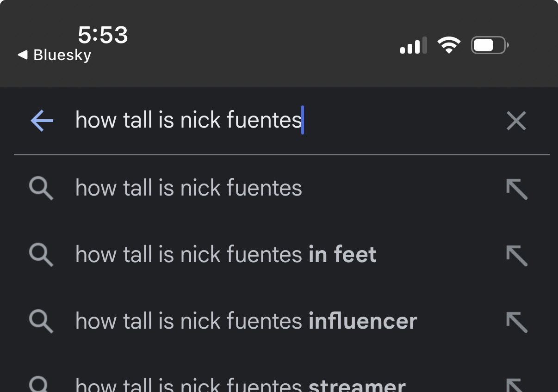This screenshot has width=558, height=392.
Task: Tap the magnifier icon of the first suggestion
Action: (x=41, y=189)
